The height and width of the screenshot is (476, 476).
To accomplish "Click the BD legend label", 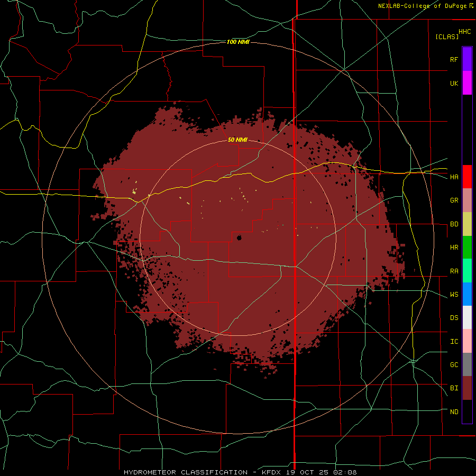I will pyautogui.click(x=454, y=224).
